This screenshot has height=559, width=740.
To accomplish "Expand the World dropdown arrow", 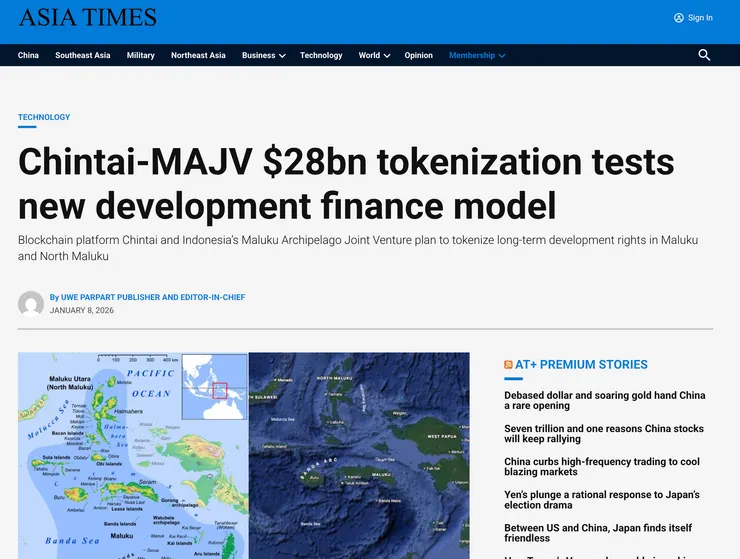I will click(x=387, y=56).
